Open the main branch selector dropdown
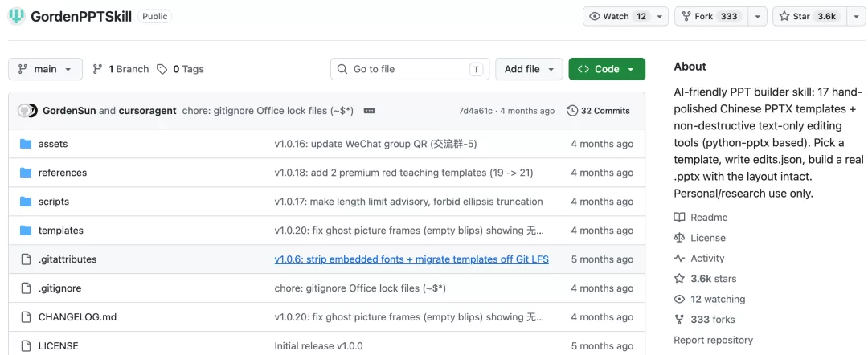868x355 pixels. (45, 69)
